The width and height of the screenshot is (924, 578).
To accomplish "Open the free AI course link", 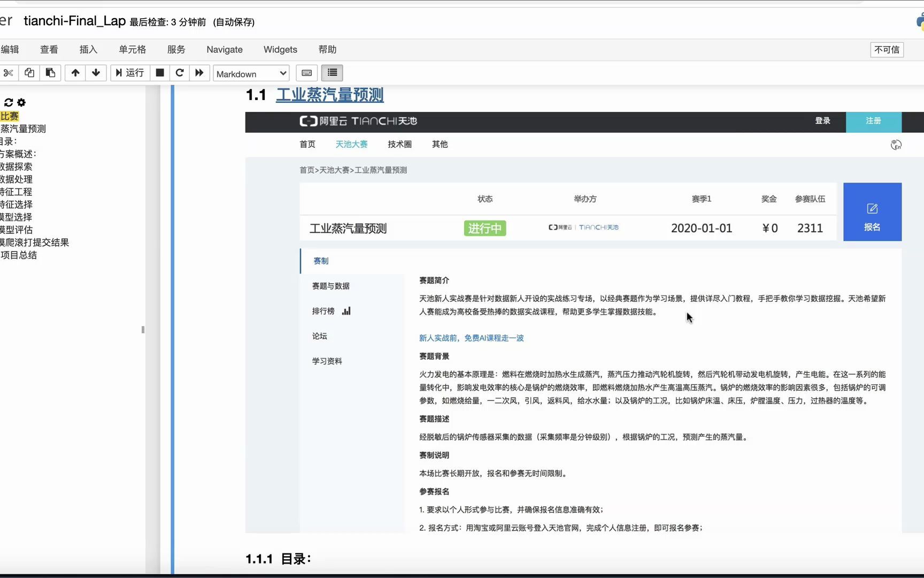I will point(471,338).
